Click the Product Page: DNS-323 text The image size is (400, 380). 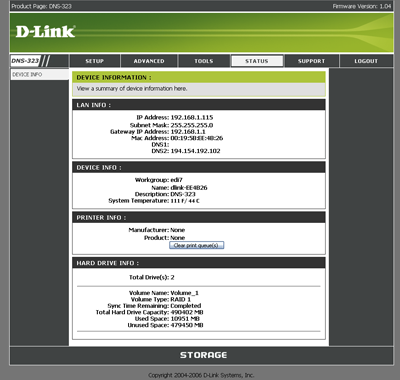[41, 6]
